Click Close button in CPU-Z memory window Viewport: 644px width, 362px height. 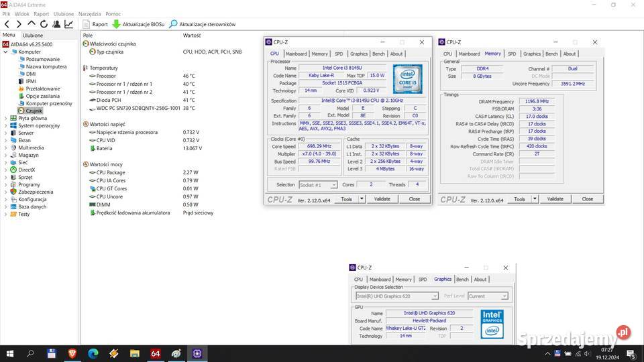[x=588, y=199]
